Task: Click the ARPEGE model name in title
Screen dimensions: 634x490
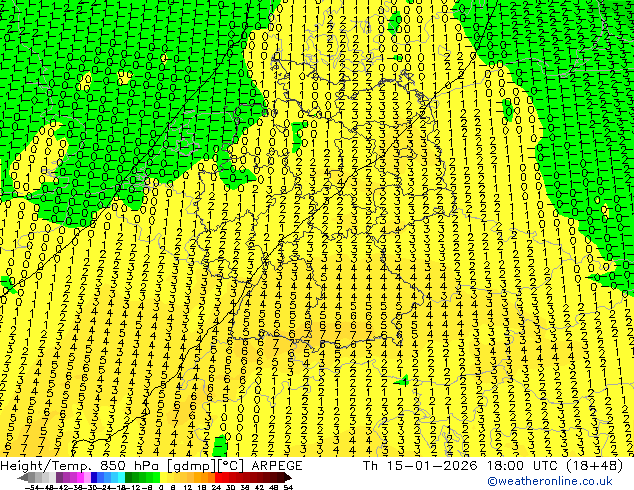Action: [x=277, y=466]
